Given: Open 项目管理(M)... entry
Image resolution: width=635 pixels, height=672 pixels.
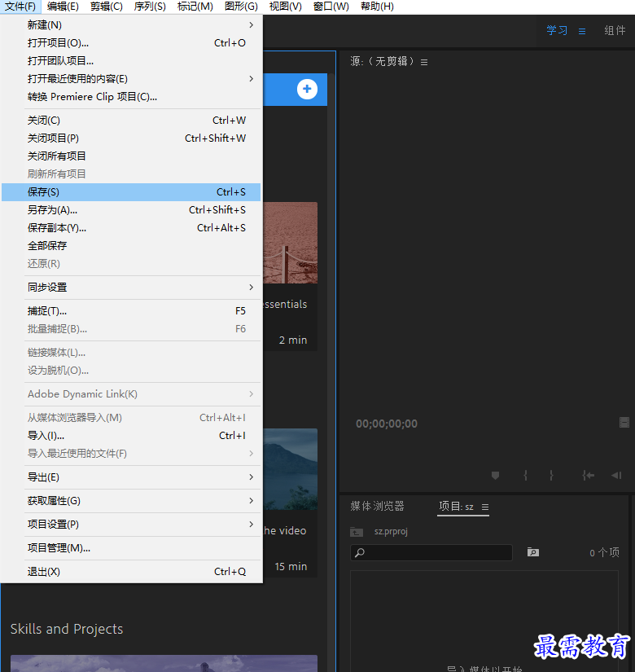Looking at the screenshot, I should tap(131, 548).
